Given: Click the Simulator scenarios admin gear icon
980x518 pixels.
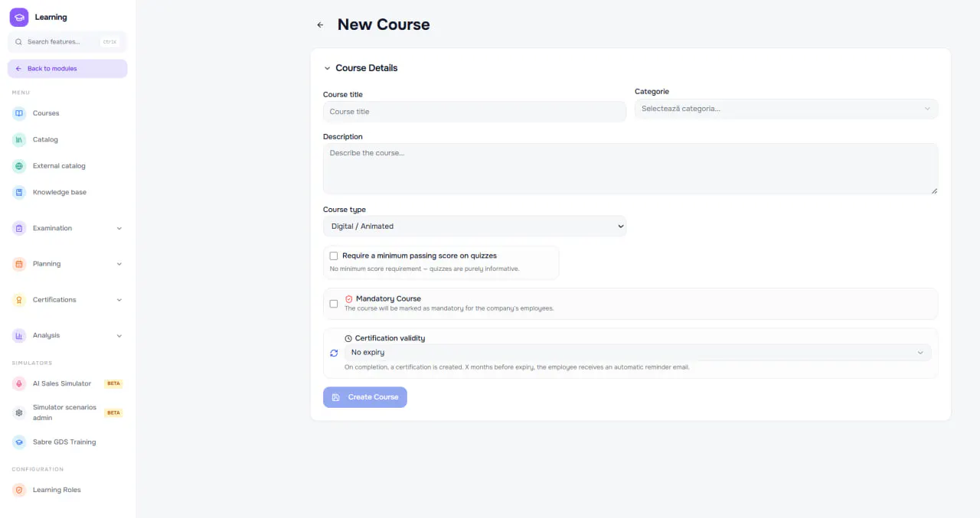Looking at the screenshot, I should pyautogui.click(x=19, y=412).
